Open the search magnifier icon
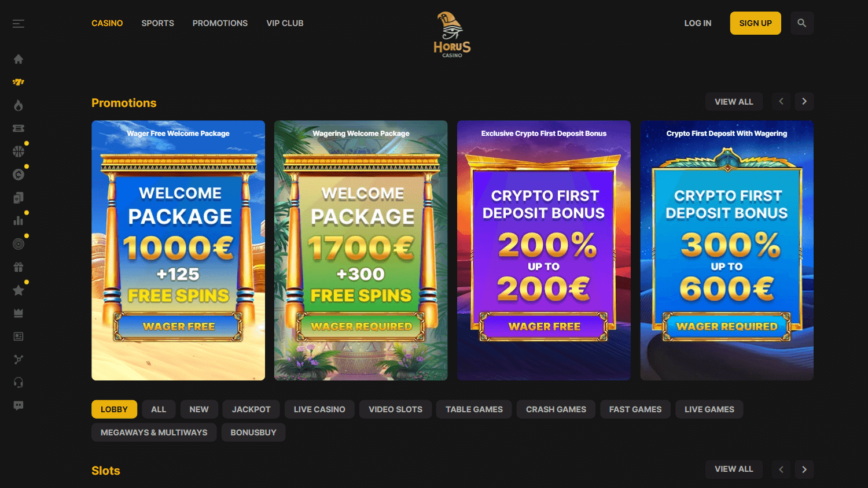The image size is (868, 488). [802, 23]
